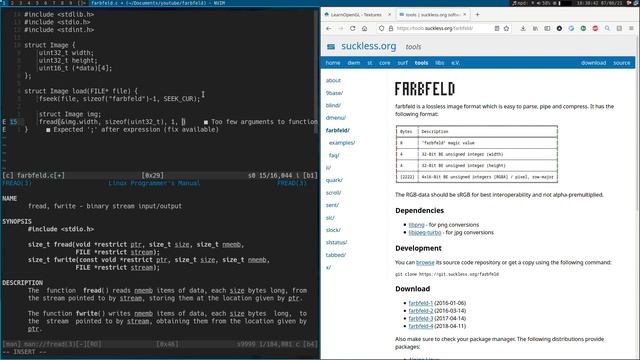Open the dmenu/ sidebar link
Image resolution: width=640 pixels, height=360 pixels.
click(336, 118)
